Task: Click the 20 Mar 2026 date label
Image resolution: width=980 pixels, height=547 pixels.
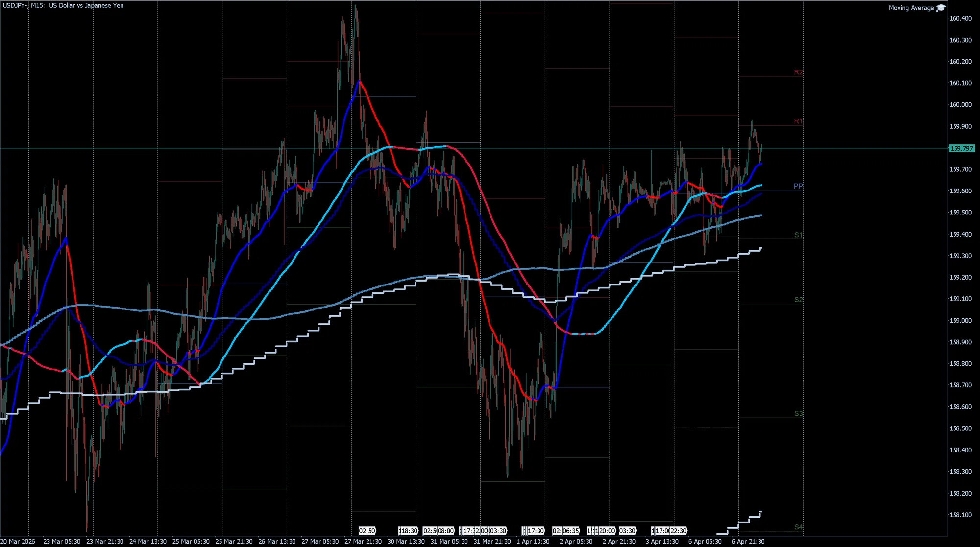Action: (x=18, y=542)
